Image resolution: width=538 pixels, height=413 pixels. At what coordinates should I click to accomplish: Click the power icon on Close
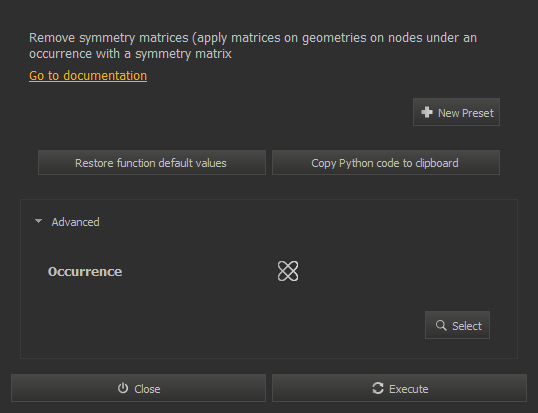pyautogui.click(x=123, y=388)
